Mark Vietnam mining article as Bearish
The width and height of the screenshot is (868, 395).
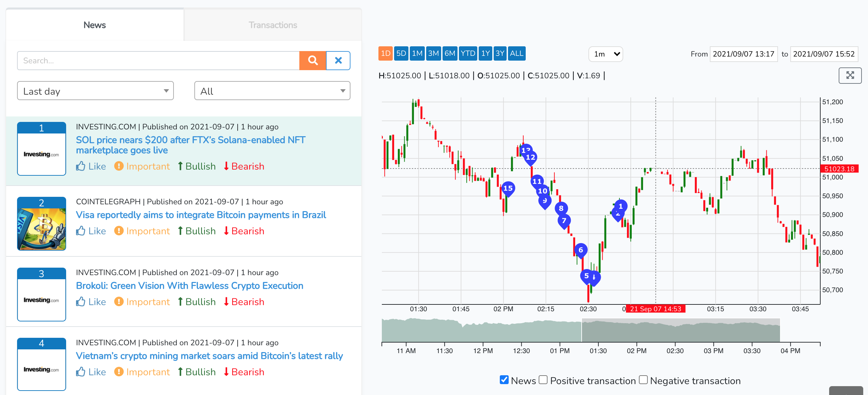tap(244, 372)
